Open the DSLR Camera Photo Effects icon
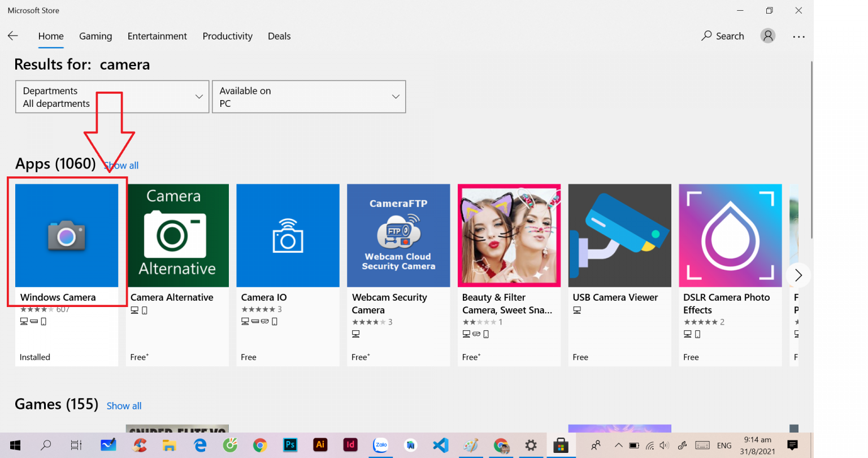 click(730, 235)
